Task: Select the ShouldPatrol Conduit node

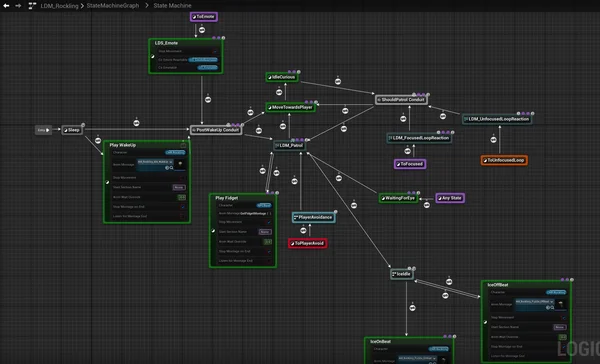Action: [x=401, y=100]
